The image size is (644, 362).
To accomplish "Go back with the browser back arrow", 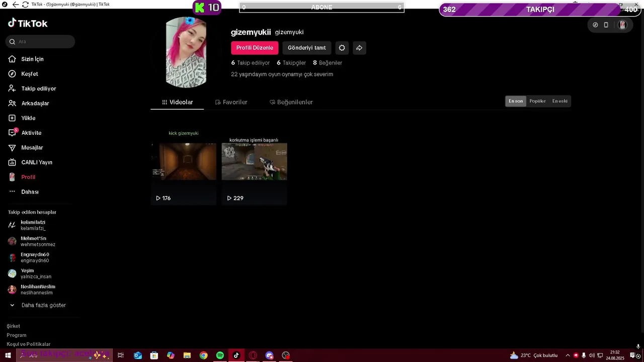I will point(16,5).
